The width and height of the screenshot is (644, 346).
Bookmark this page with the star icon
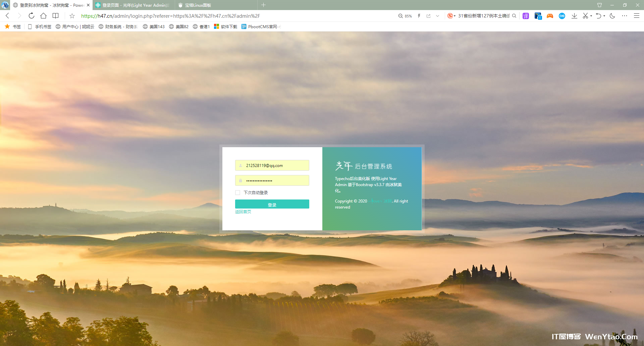tap(72, 16)
